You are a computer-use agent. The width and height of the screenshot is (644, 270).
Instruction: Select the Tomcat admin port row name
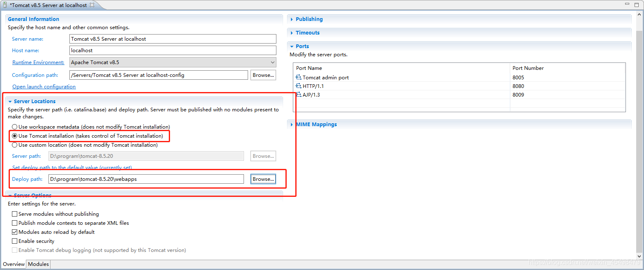click(326, 77)
